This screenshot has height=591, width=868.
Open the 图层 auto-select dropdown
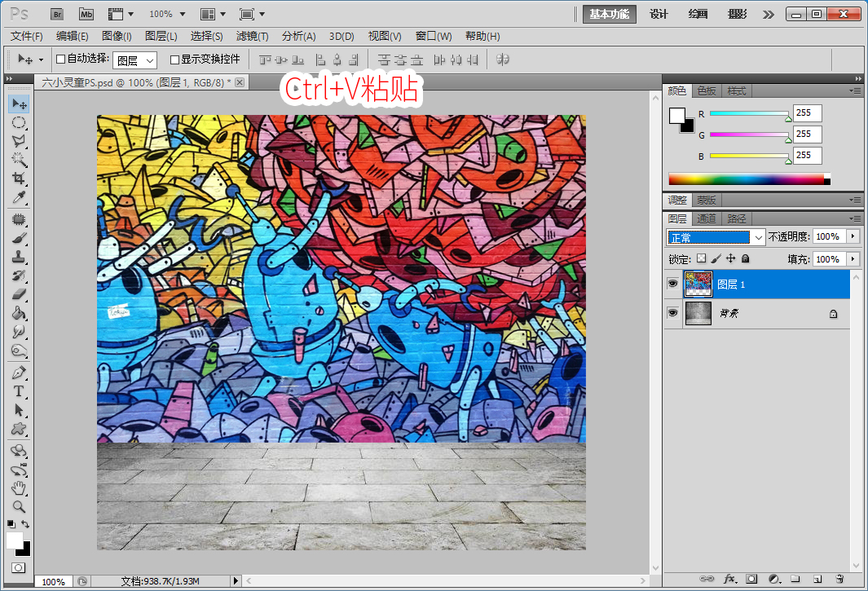coord(135,60)
